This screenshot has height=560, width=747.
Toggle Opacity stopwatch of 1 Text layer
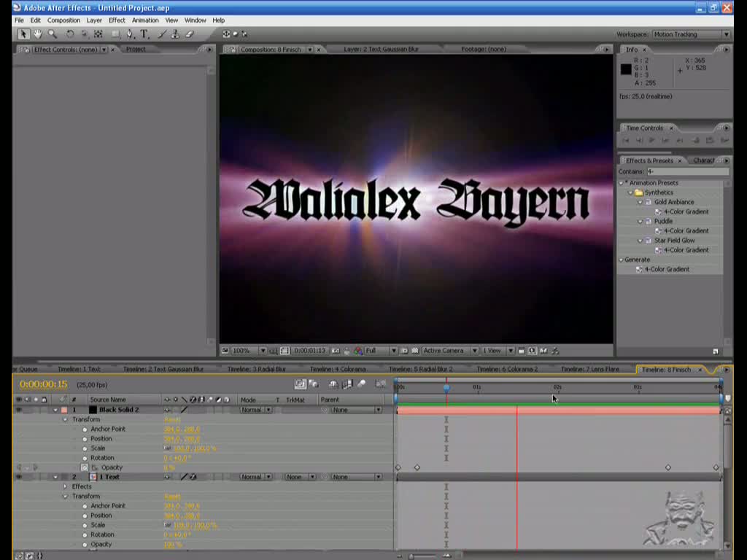(85, 544)
